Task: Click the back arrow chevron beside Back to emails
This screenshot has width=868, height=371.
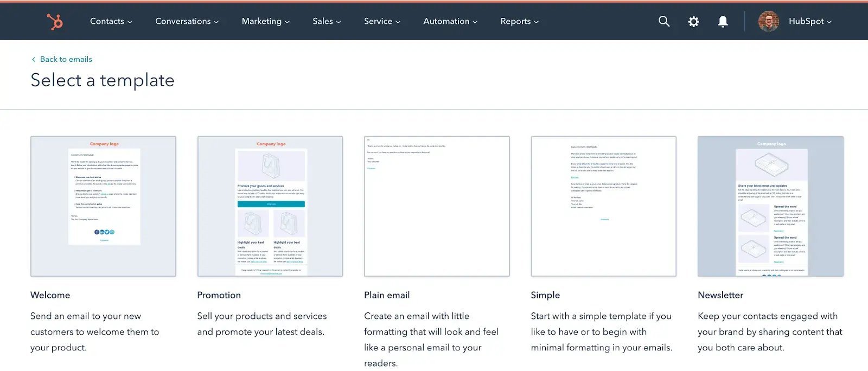Action: (x=34, y=59)
